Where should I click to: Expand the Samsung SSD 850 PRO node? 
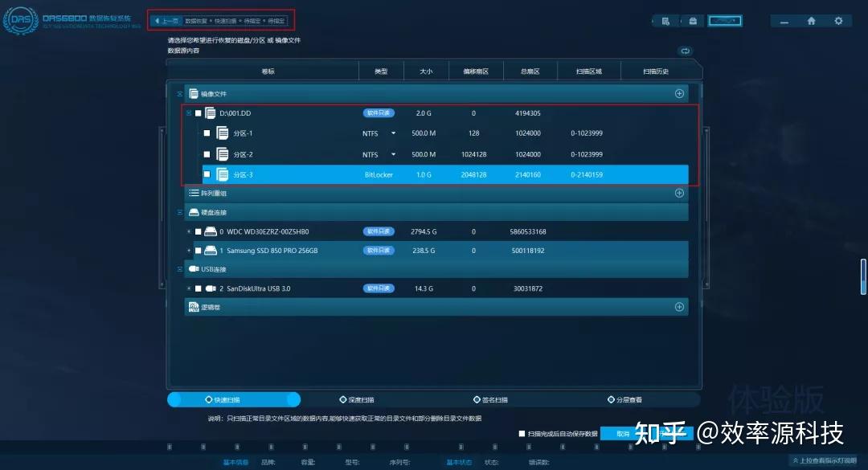[189, 250]
